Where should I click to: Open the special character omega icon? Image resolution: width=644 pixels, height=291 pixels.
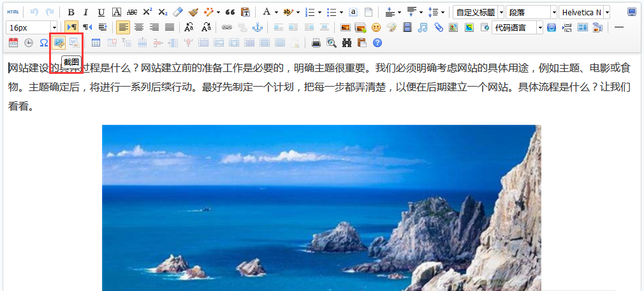coord(43,43)
